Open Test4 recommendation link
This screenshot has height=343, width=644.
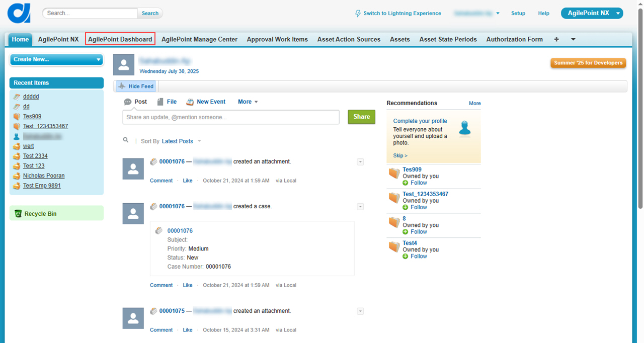[410, 243]
